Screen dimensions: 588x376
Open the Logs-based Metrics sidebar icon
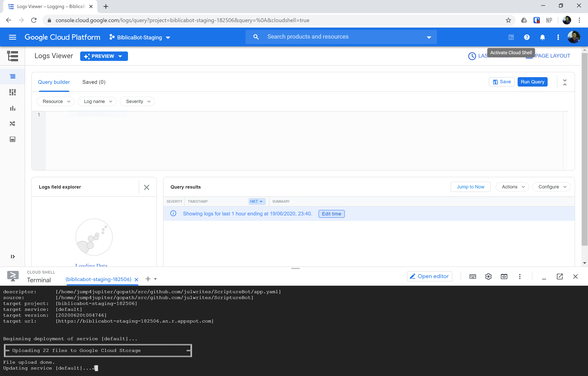(13, 108)
